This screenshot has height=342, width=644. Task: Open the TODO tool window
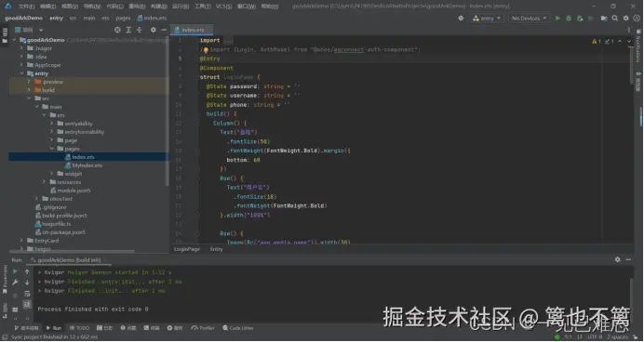click(80, 328)
